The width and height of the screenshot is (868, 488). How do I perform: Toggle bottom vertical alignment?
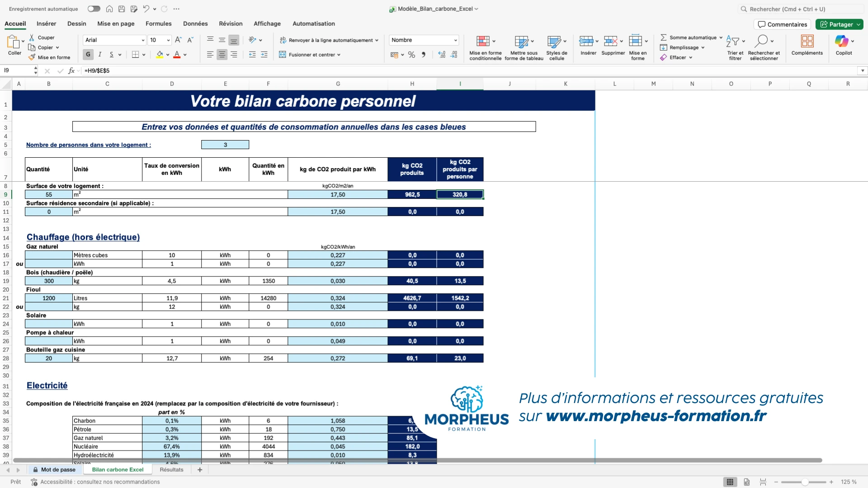234,40
